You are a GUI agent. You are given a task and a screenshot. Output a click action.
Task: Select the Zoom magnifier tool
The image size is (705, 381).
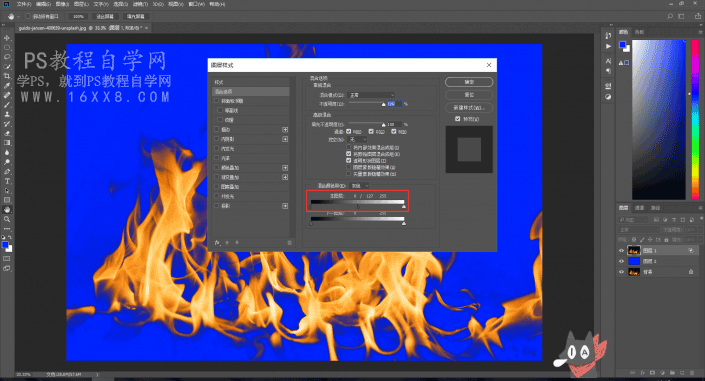pos(7,219)
